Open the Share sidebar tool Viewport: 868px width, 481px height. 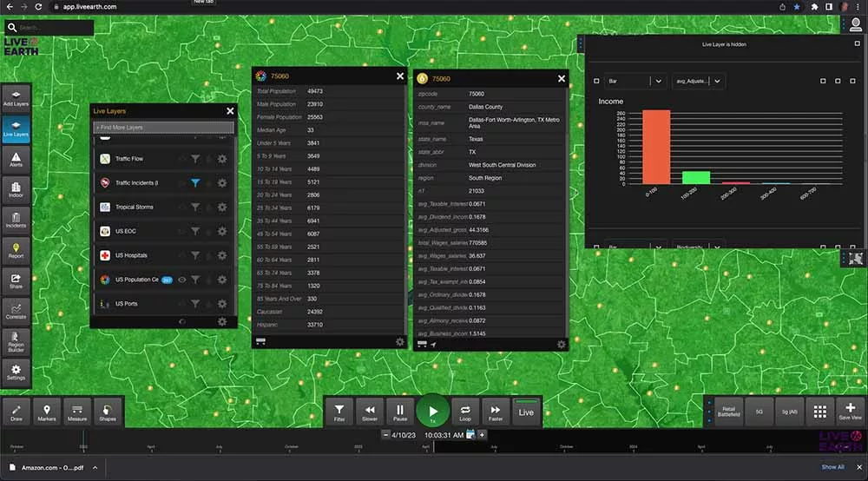16,281
